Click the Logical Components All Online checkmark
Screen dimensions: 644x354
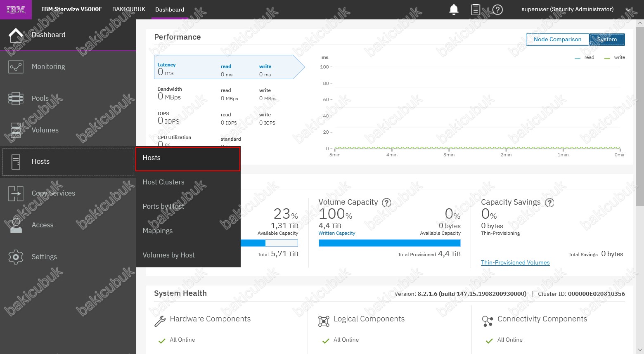tap(326, 341)
